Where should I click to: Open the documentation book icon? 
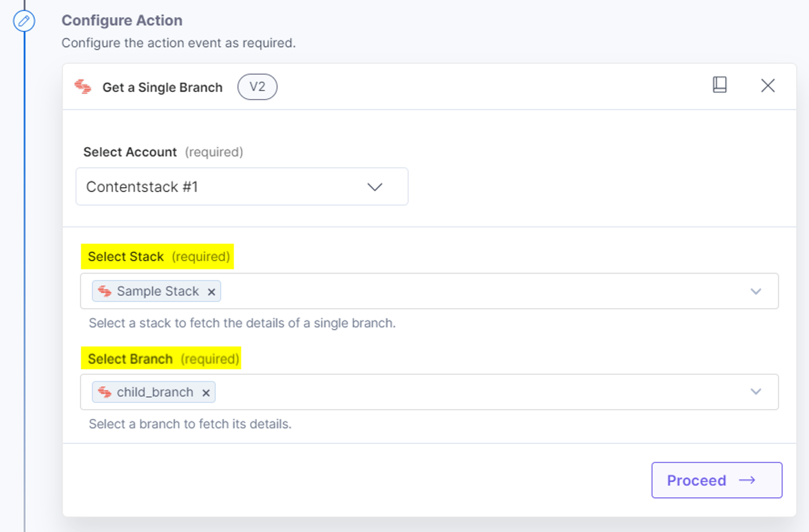point(720,85)
